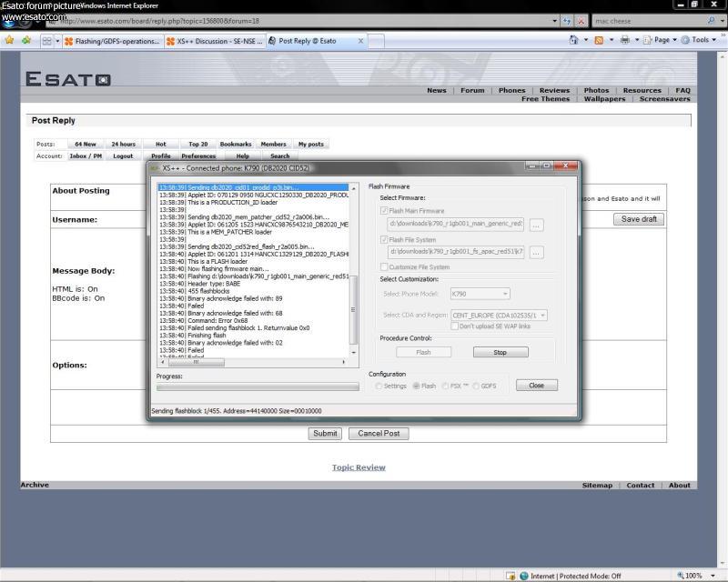This screenshot has width=728, height=582.
Task: Expand the address bar history dropdown
Action: [554, 21]
